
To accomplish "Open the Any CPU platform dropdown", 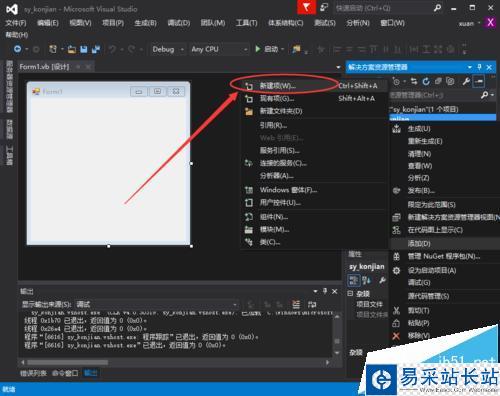I will [246, 49].
